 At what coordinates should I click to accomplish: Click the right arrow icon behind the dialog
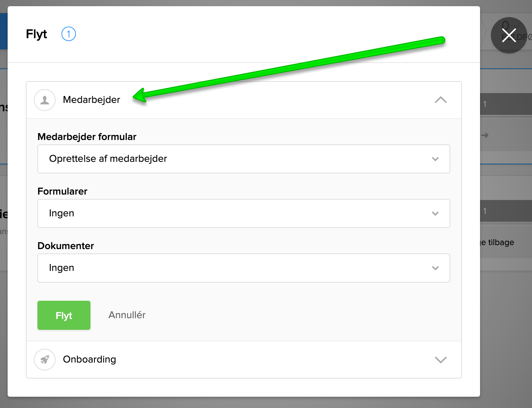(485, 135)
